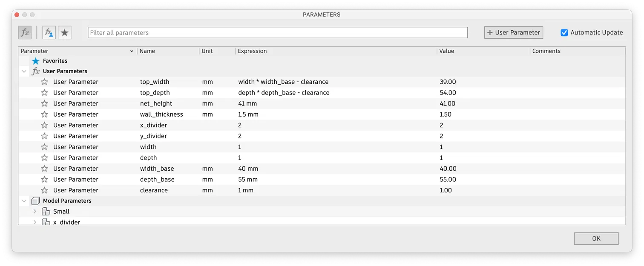
Task: Favorite the width_base parameter
Action: [x=44, y=169]
